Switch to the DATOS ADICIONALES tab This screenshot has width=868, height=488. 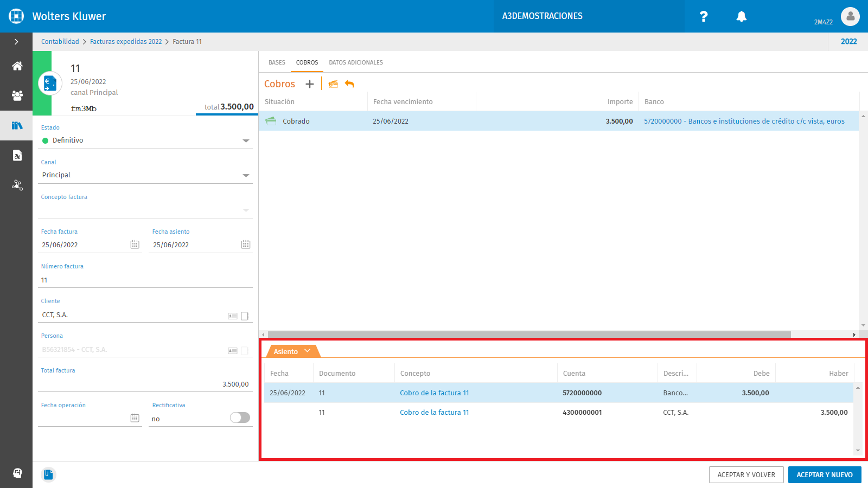(356, 62)
